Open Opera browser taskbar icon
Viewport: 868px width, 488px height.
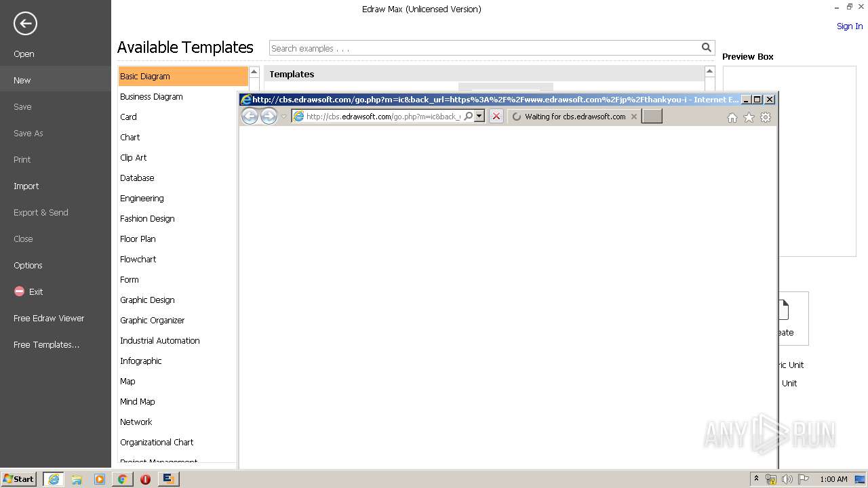tap(145, 479)
